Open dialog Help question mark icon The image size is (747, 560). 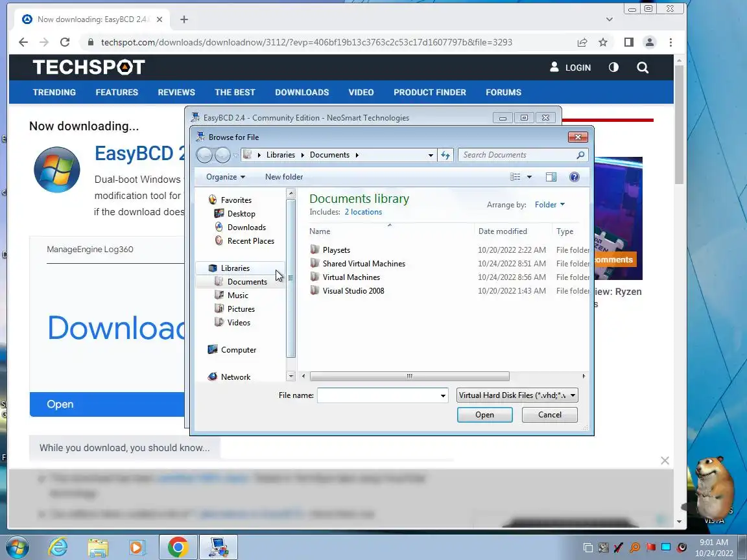575,177
